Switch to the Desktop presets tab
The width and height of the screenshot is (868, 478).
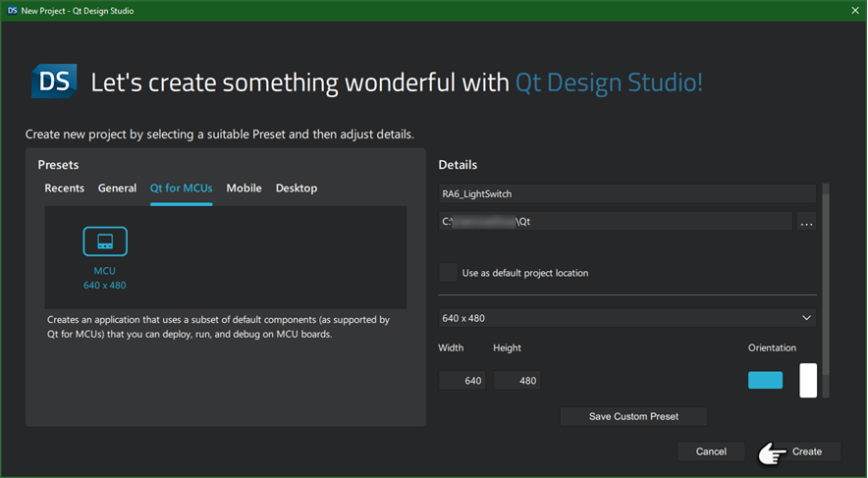click(x=297, y=188)
